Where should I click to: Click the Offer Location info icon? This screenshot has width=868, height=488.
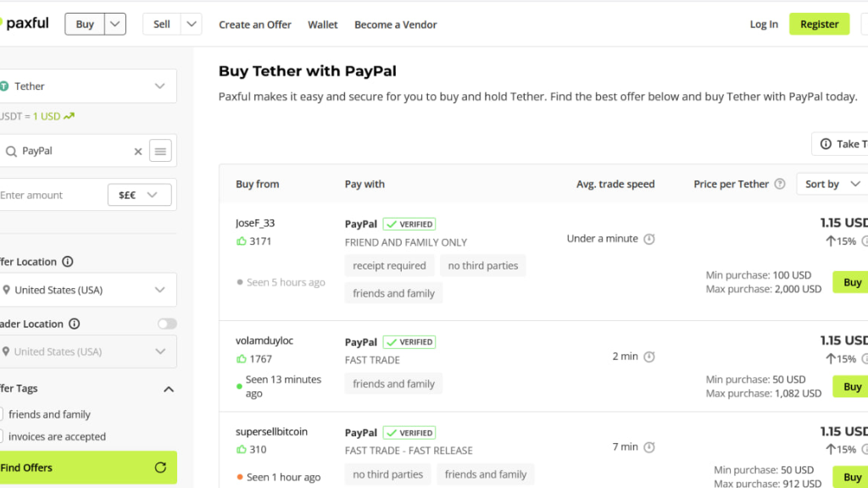point(68,262)
